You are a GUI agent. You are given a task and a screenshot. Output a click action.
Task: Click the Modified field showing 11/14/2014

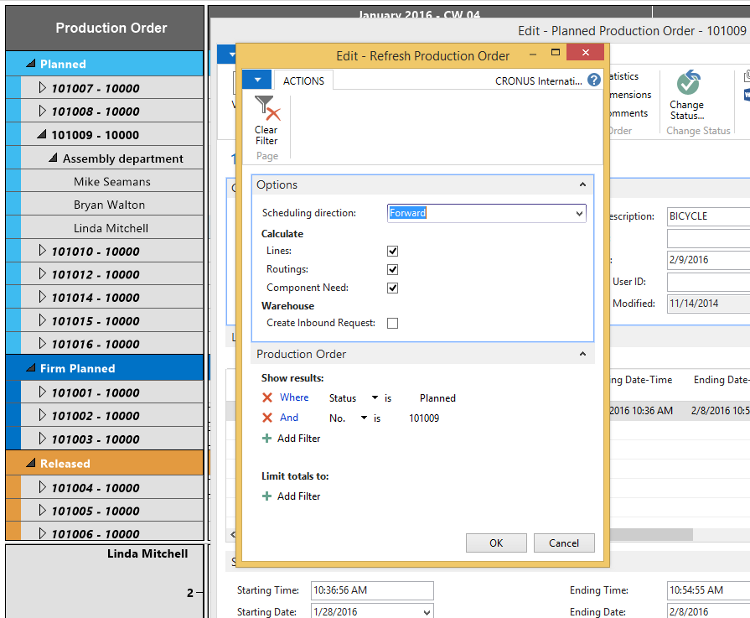(x=708, y=303)
